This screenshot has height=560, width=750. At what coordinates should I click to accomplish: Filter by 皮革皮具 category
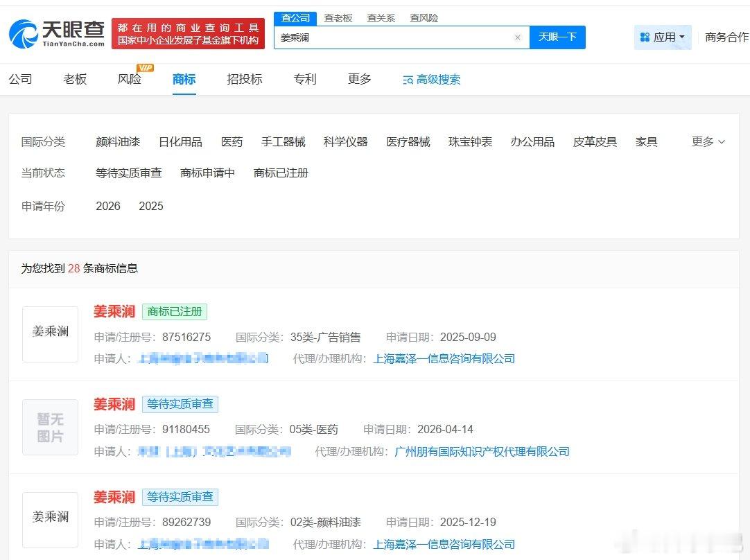click(x=595, y=142)
